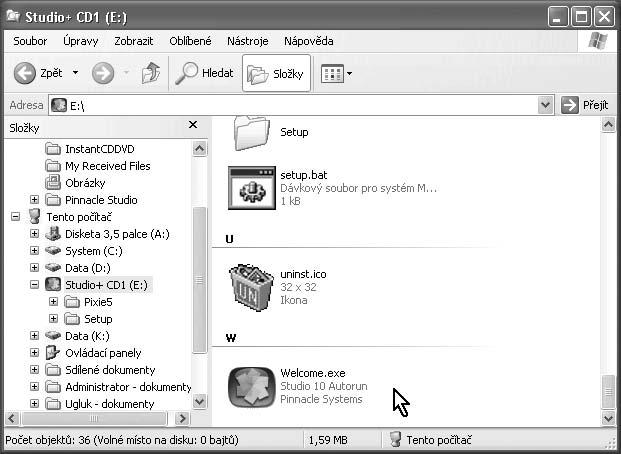Viewport: 621px width, 454px height.
Task: Click the Forward arrow icon
Action: [x=103, y=73]
